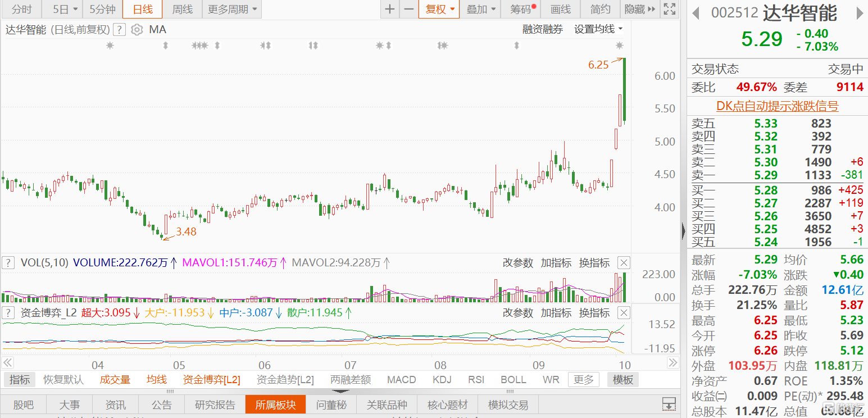The image size is (868, 418).
Task: Open 问董秘 tab
Action: (331, 405)
